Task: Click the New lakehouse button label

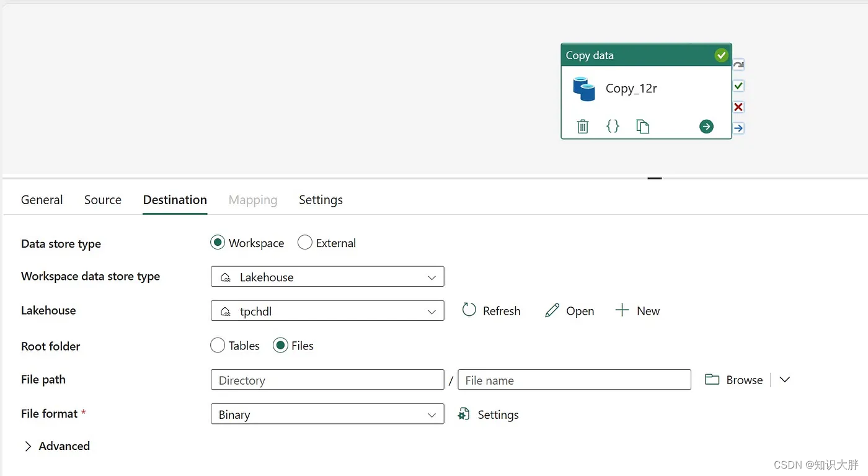Action: (x=649, y=311)
